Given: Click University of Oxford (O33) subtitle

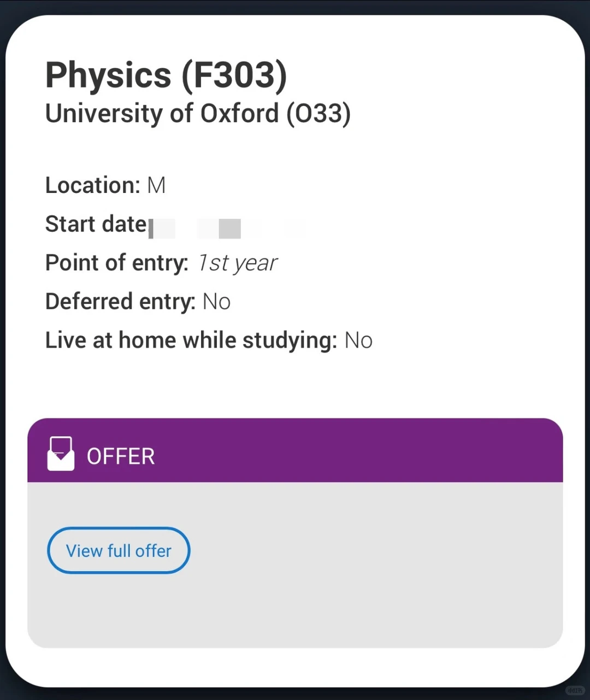Looking at the screenshot, I should coord(198,114).
